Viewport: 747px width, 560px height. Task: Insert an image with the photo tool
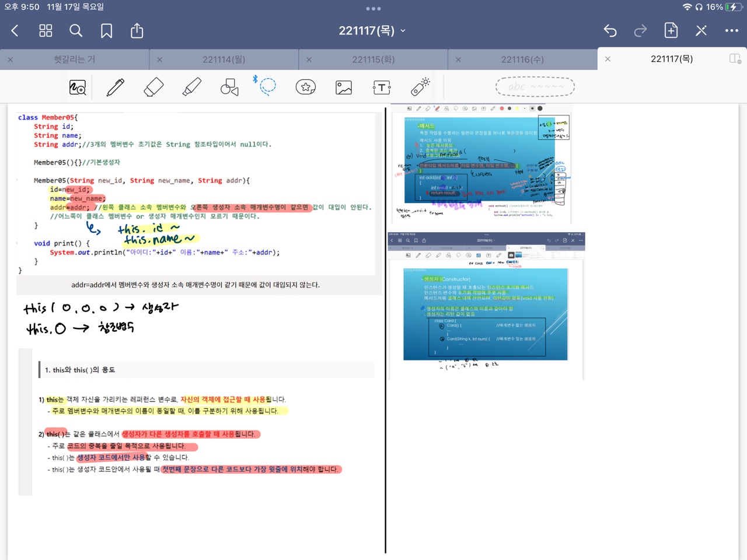tap(344, 87)
